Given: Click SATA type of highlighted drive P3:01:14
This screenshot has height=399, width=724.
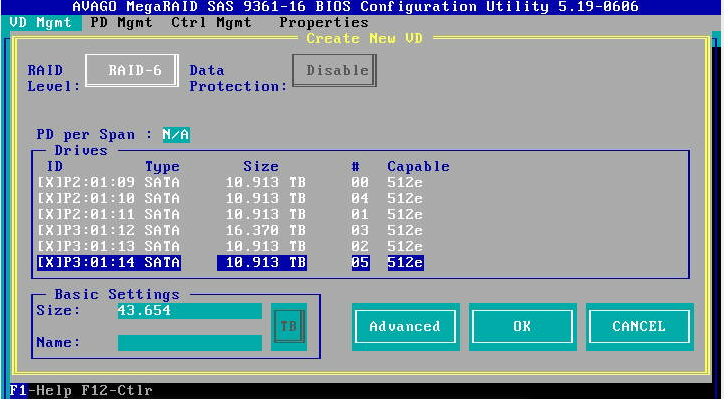Looking at the screenshot, I should click(162, 262).
